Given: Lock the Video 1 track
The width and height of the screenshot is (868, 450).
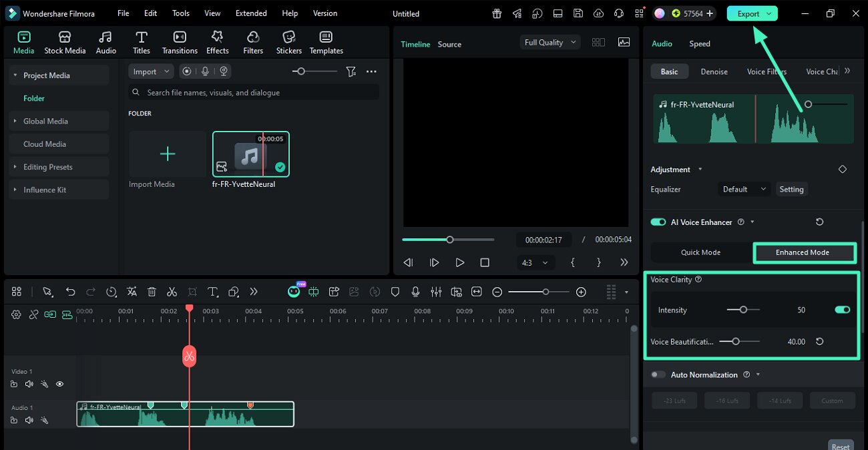Looking at the screenshot, I should pos(14,384).
